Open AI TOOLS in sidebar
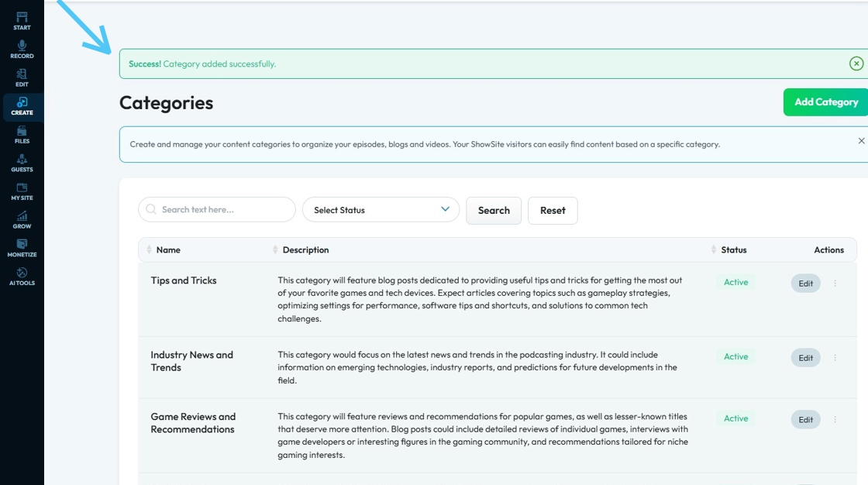Viewport: 868px width, 485px height. point(22,277)
